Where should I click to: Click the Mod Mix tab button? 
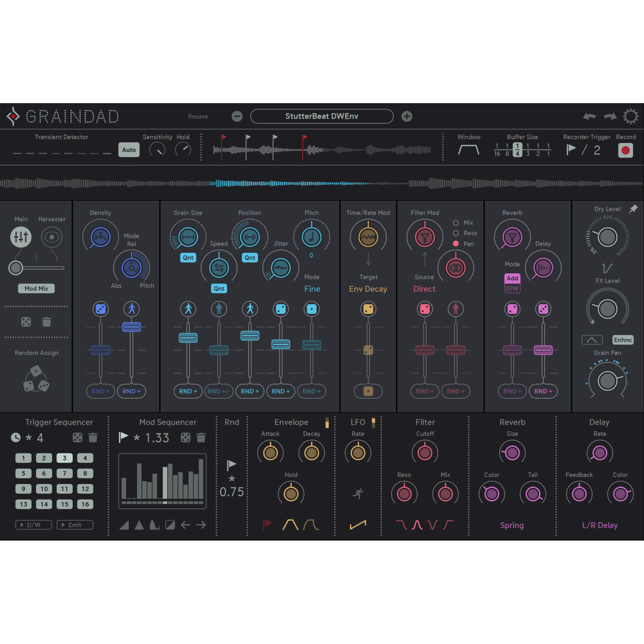tap(36, 288)
